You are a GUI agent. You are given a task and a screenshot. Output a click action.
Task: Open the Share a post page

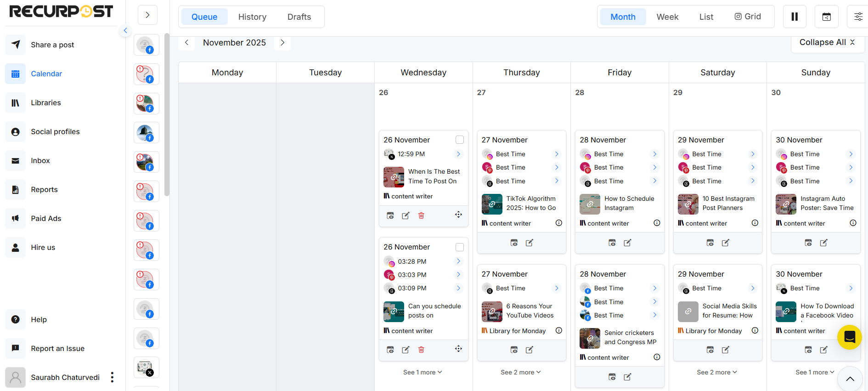(52, 45)
